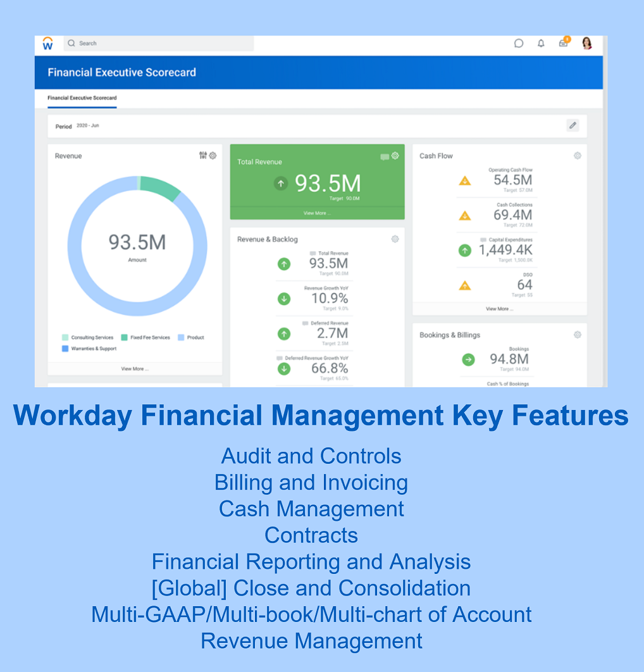The height and width of the screenshot is (672, 644).
Task: Click the 93.5M amount in donut center
Action: click(x=137, y=242)
